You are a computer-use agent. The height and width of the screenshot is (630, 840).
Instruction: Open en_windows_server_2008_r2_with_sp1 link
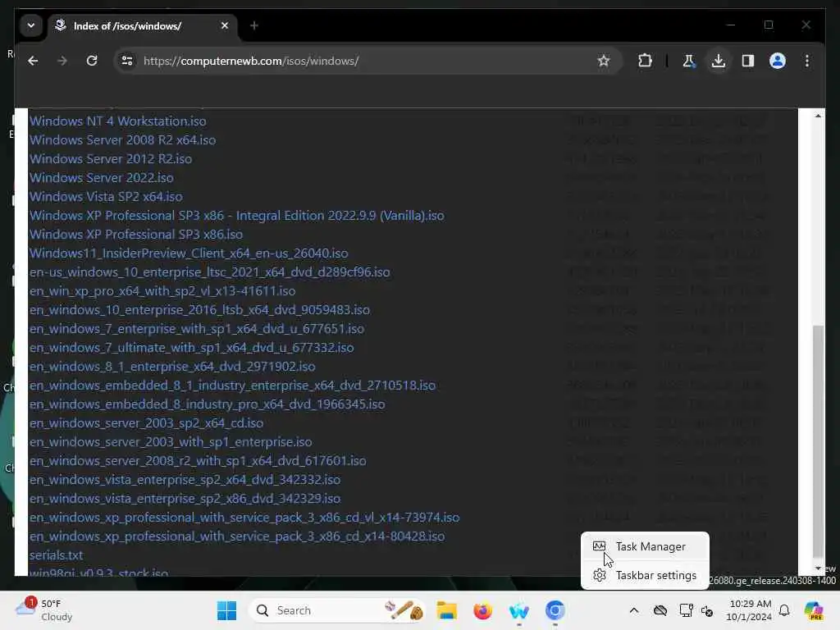click(x=198, y=461)
